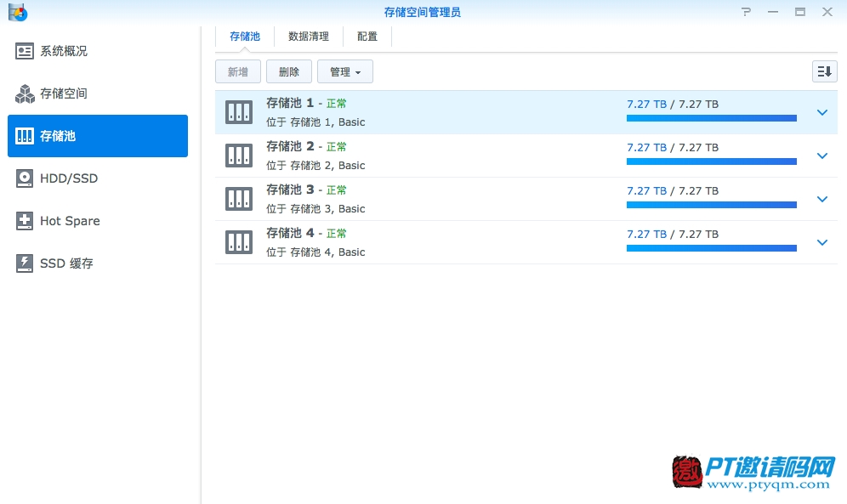Click the 存储池 1 drive bay icon
This screenshot has width=847, height=504.
coord(239,112)
